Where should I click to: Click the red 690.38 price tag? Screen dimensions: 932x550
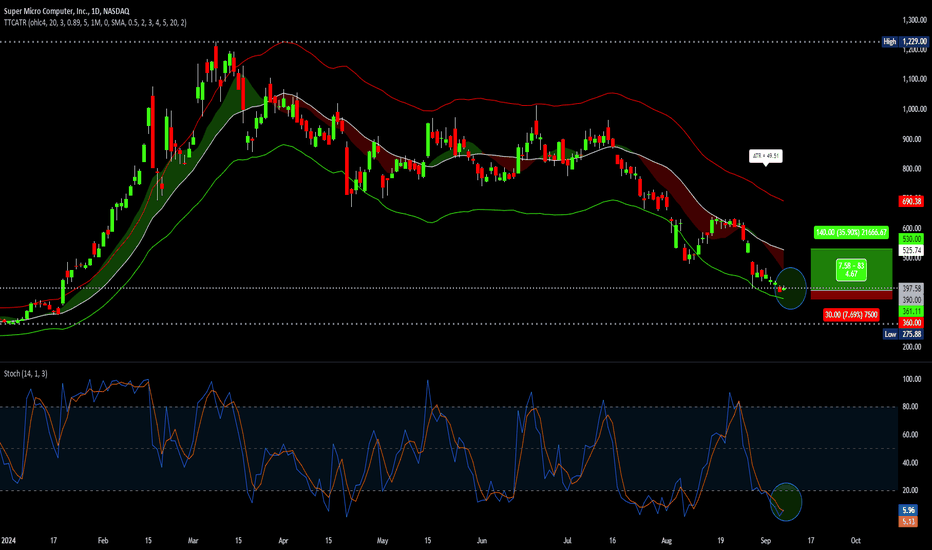click(x=912, y=201)
